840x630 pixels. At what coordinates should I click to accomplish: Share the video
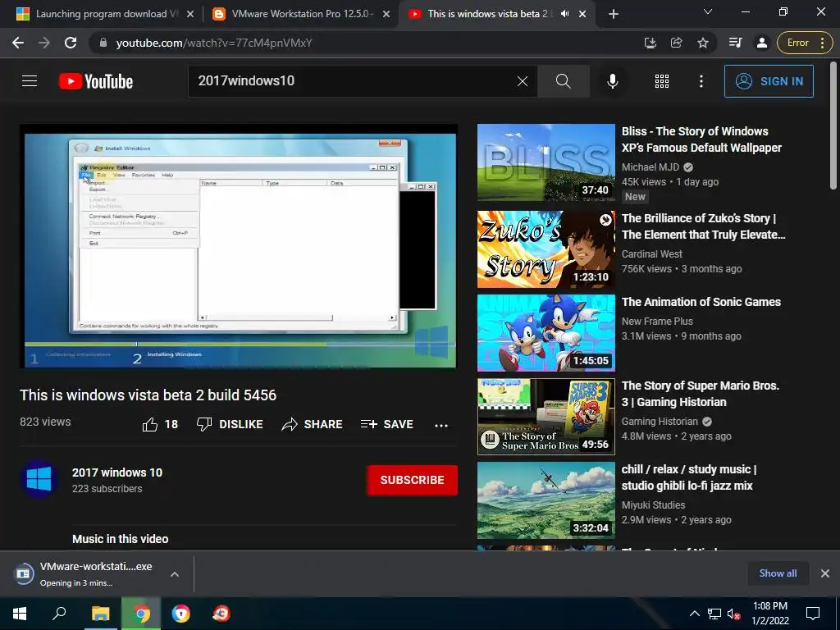312,424
